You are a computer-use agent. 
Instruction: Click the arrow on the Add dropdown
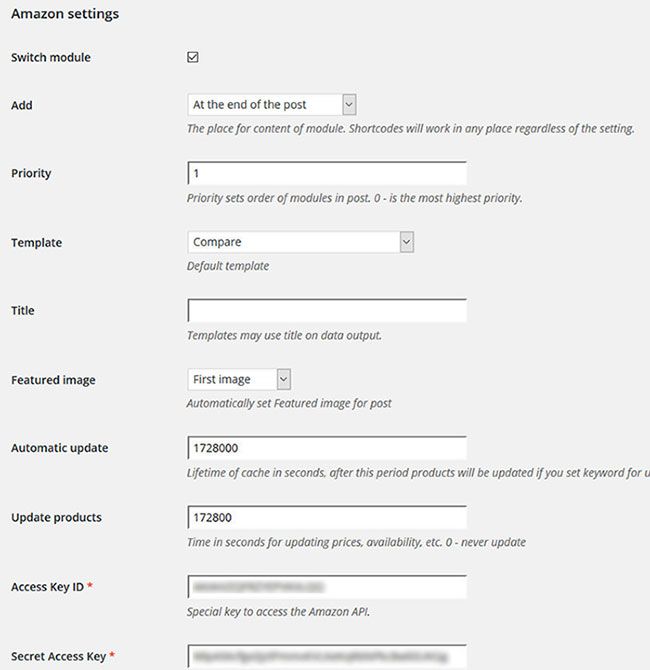(349, 104)
